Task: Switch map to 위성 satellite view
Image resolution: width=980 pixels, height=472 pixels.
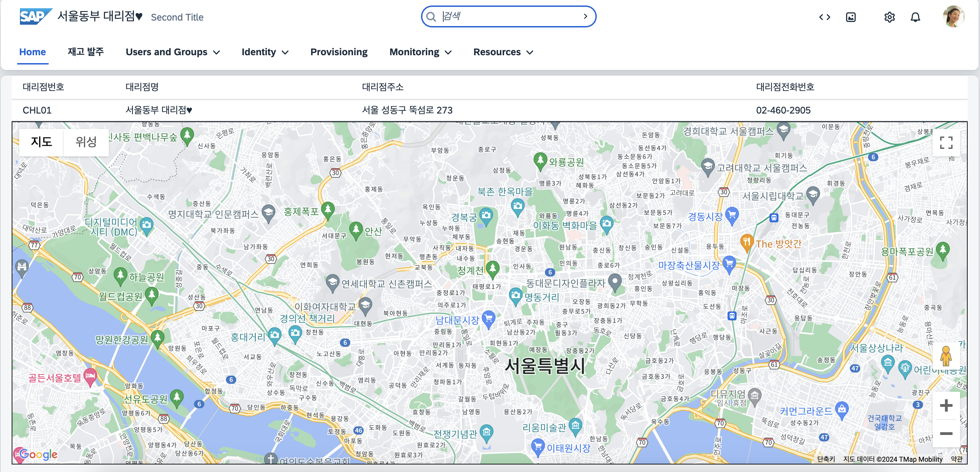Action: [x=86, y=142]
